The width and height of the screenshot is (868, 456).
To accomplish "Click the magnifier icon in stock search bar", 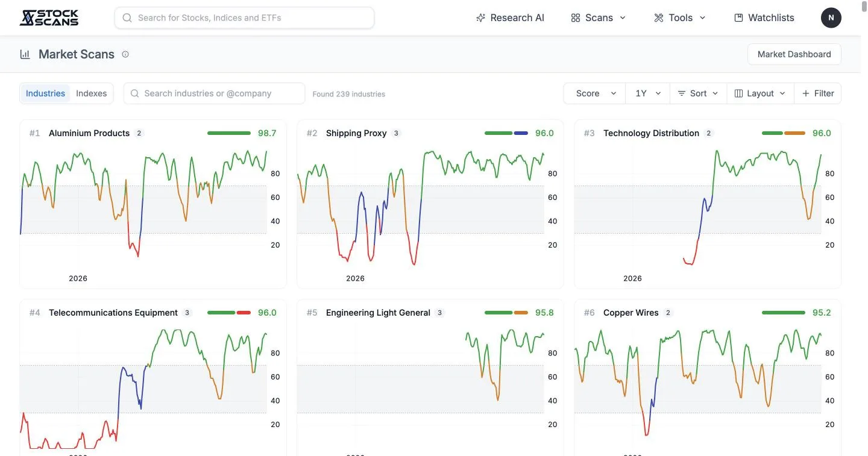I will [127, 18].
